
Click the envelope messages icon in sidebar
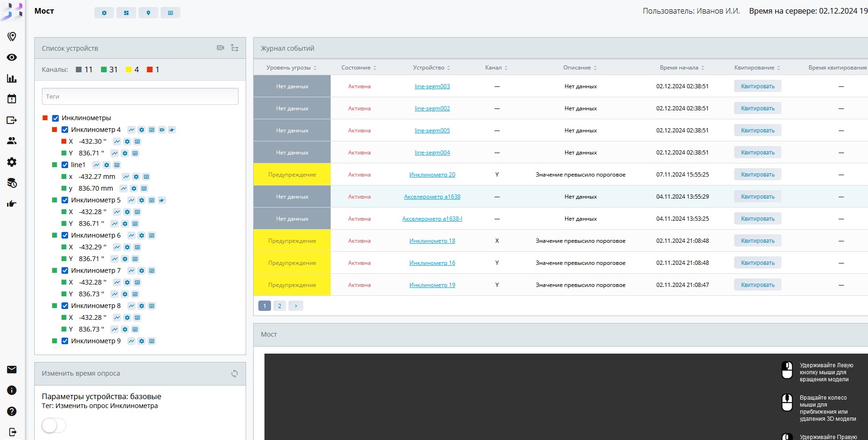[12, 370]
